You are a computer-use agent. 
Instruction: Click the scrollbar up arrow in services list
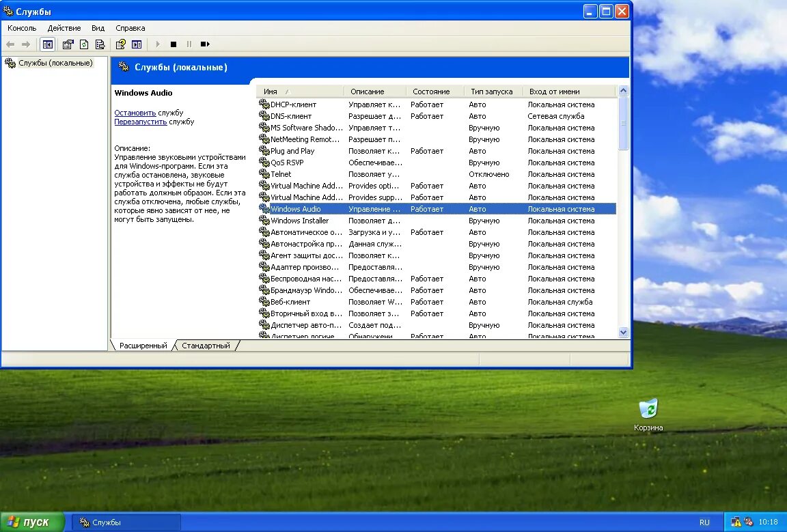point(623,91)
